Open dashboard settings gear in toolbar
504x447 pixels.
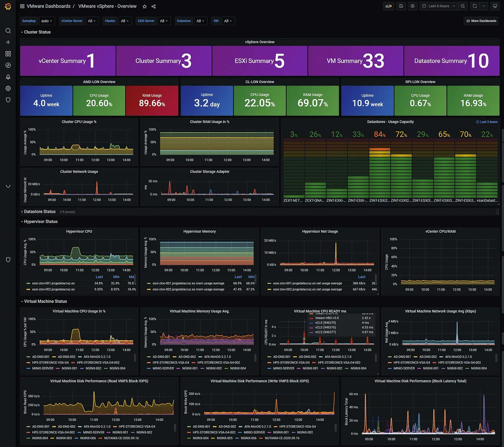pyautogui.click(x=413, y=6)
